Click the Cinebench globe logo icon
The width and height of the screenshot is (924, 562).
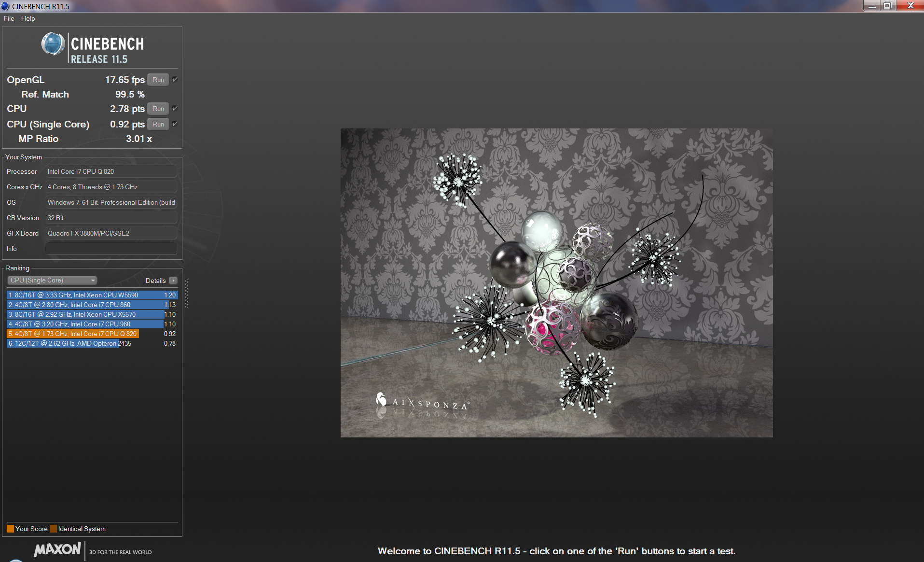click(53, 44)
